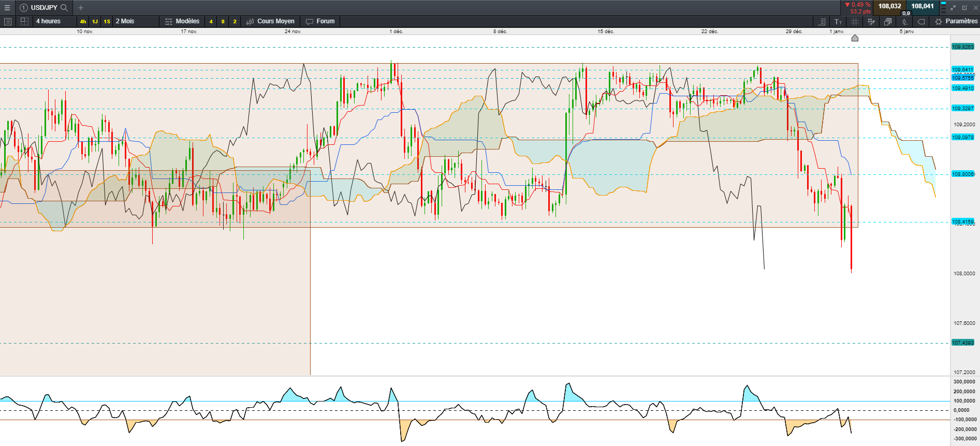The width and height of the screenshot is (980, 446).
Task: Select the 109,6411 price level label
Action: point(963,69)
